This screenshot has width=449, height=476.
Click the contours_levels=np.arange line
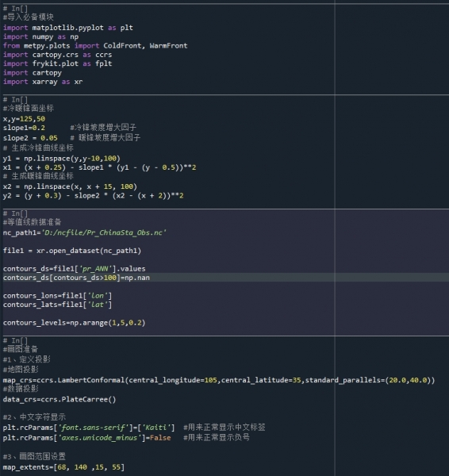(x=74, y=322)
